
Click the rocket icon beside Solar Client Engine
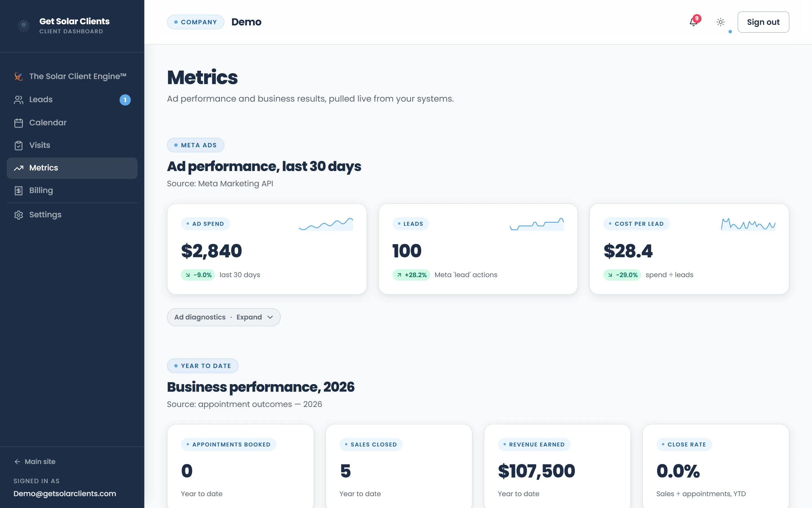coord(18,76)
